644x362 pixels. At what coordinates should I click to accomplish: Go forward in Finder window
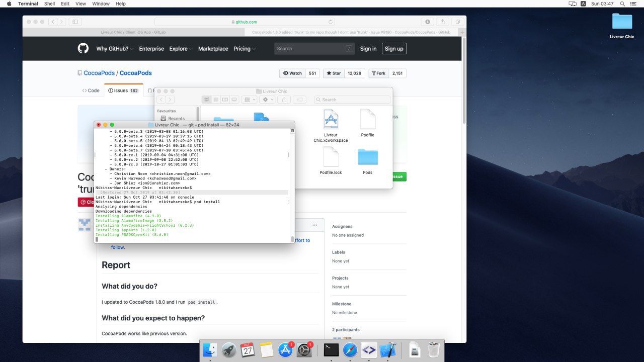pyautogui.click(x=171, y=100)
